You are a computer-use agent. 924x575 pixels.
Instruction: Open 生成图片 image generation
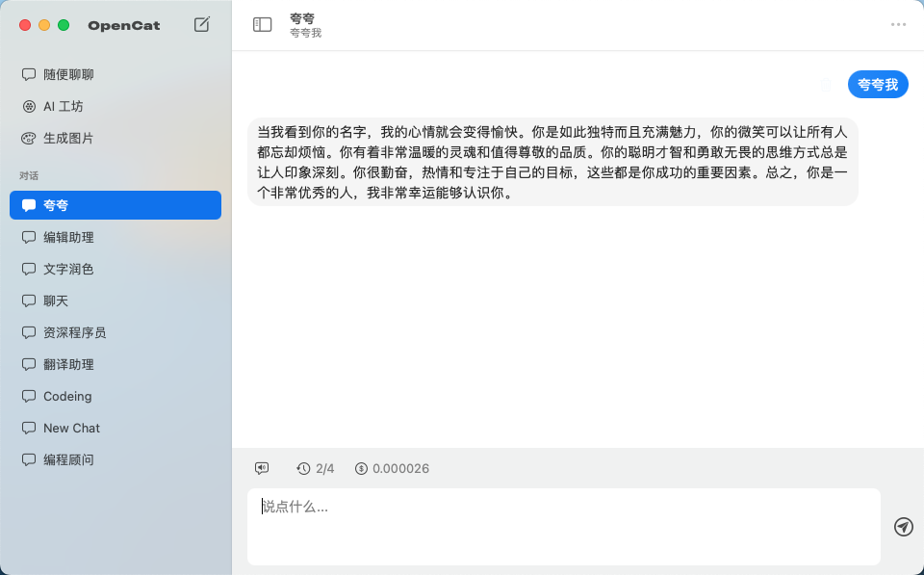[67, 138]
